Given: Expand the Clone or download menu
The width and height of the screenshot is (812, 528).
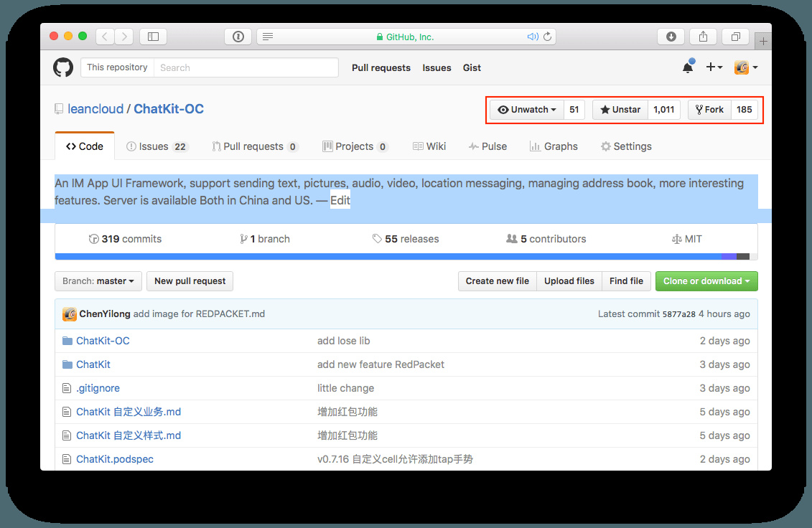Looking at the screenshot, I should point(706,281).
